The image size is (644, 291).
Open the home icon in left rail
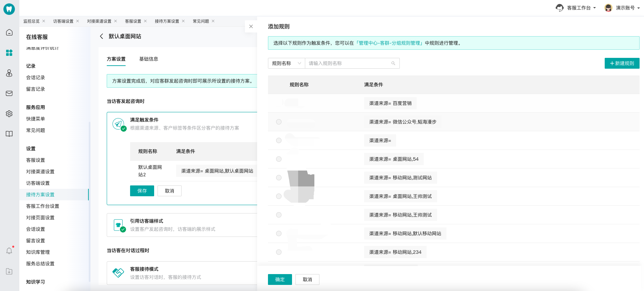9,32
